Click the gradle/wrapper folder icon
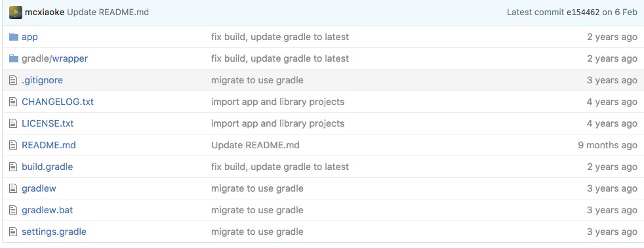This screenshot has height=248, width=644. 14,58
